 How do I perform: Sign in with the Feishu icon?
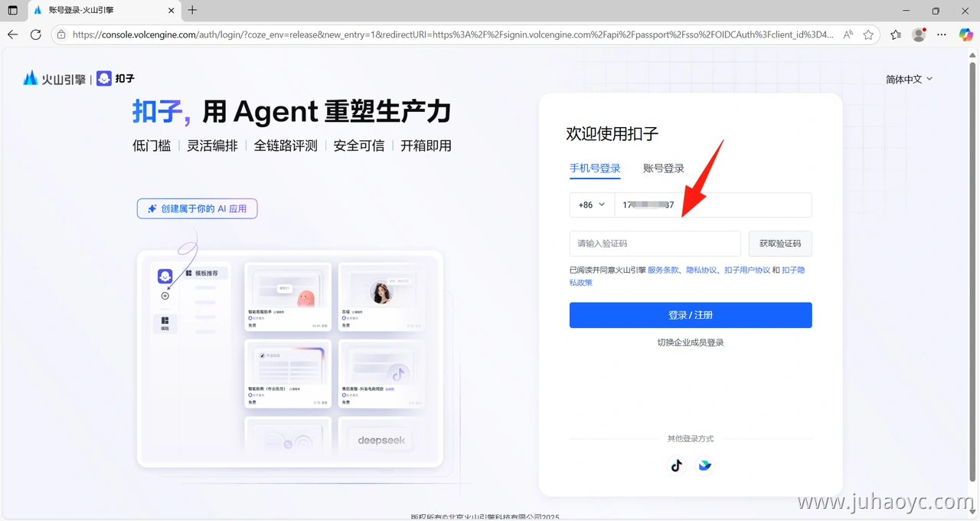[x=704, y=465]
